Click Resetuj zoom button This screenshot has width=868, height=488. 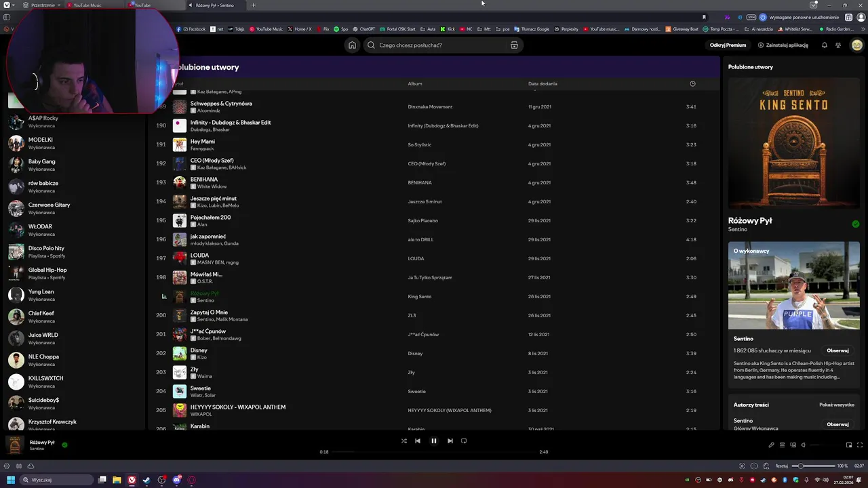(781, 466)
